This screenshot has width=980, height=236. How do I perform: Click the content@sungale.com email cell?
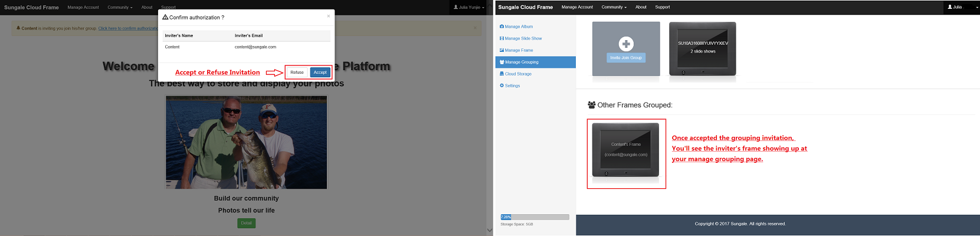[255, 47]
